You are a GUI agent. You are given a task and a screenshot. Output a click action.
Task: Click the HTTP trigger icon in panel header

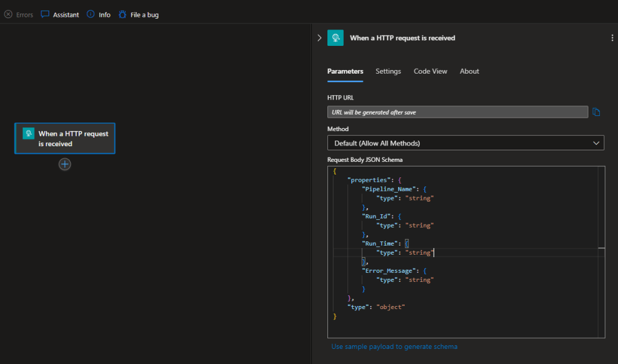point(335,38)
